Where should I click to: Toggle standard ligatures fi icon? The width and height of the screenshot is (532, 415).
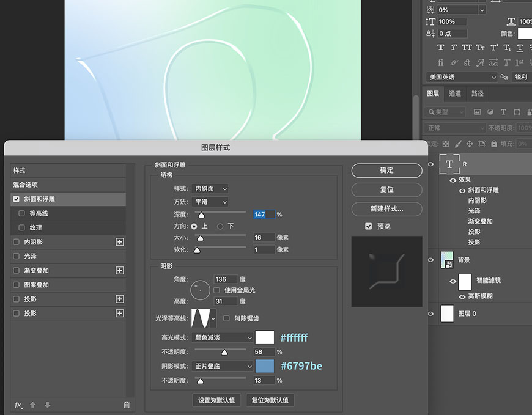point(440,62)
